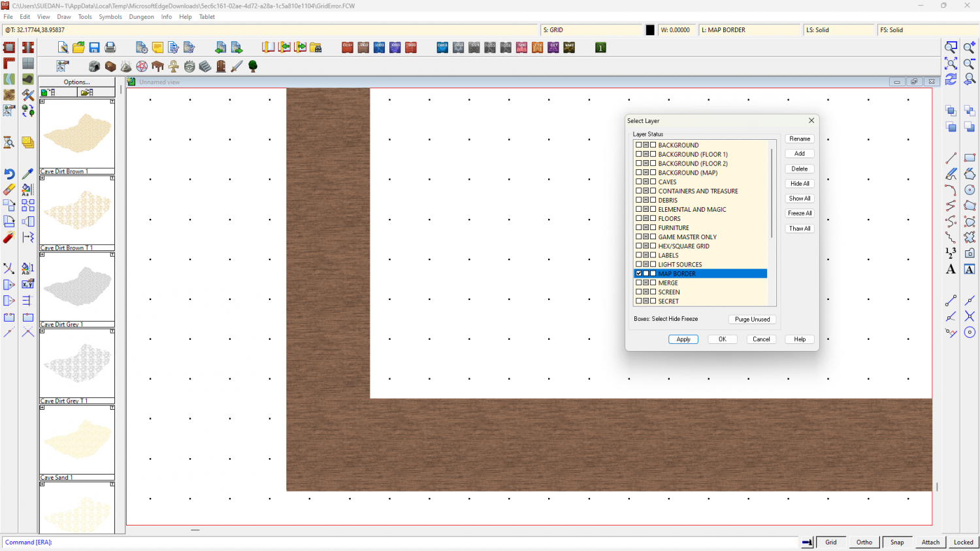Click the Freeze All button
This screenshot has width=980, height=551.
click(x=800, y=213)
